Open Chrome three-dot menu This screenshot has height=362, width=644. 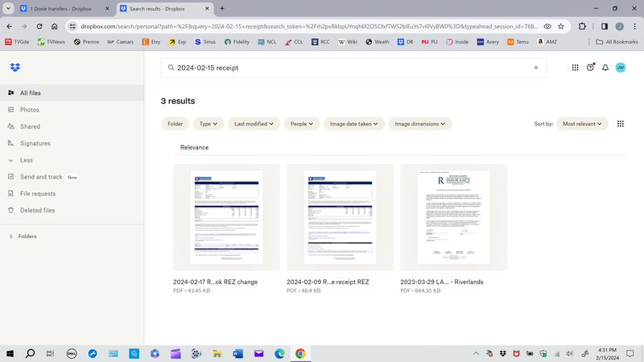coord(634,27)
